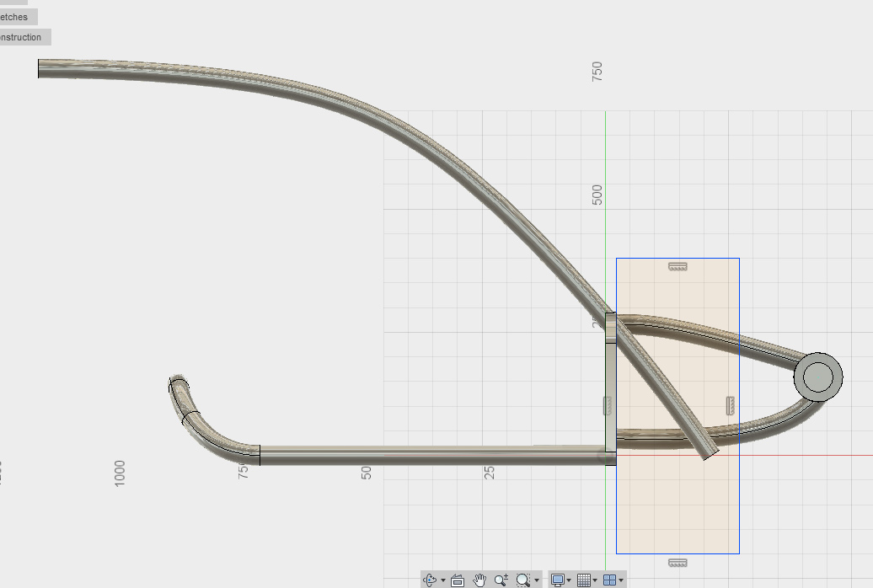Click the Grid and Snaps icon
873x588 pixels.
584,580
